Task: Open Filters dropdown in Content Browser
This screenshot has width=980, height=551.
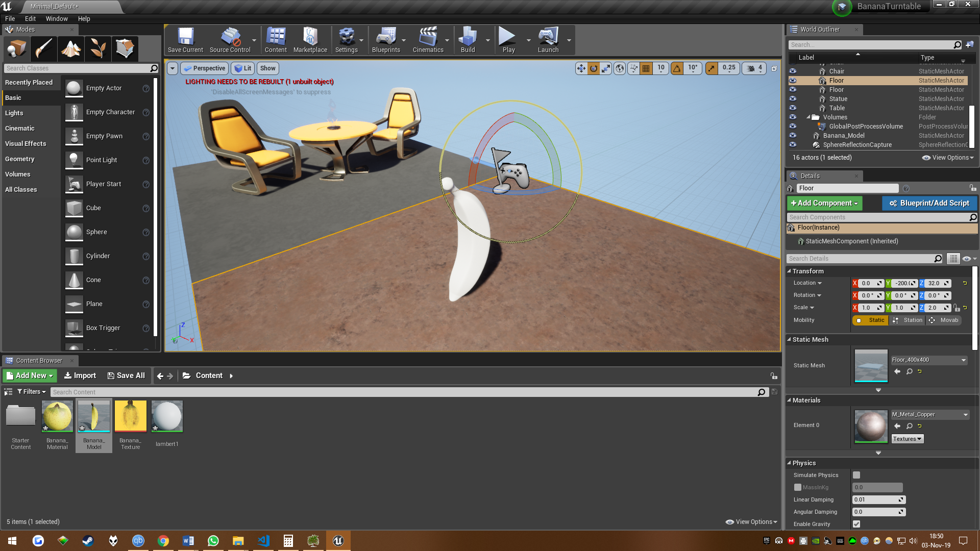Action: coord(32,392)
